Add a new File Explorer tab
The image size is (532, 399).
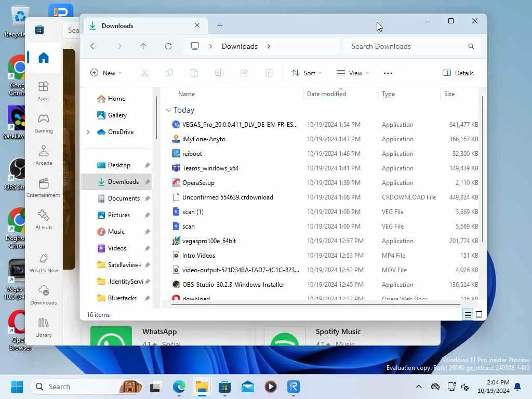pos(220,26)
